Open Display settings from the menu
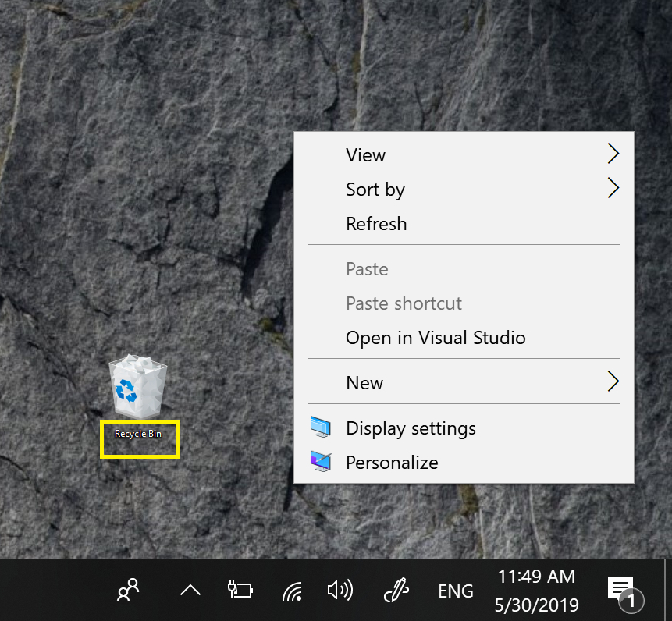Image resolution: width=672 pixels, height=621 pixels. click(x=464, y=428)
